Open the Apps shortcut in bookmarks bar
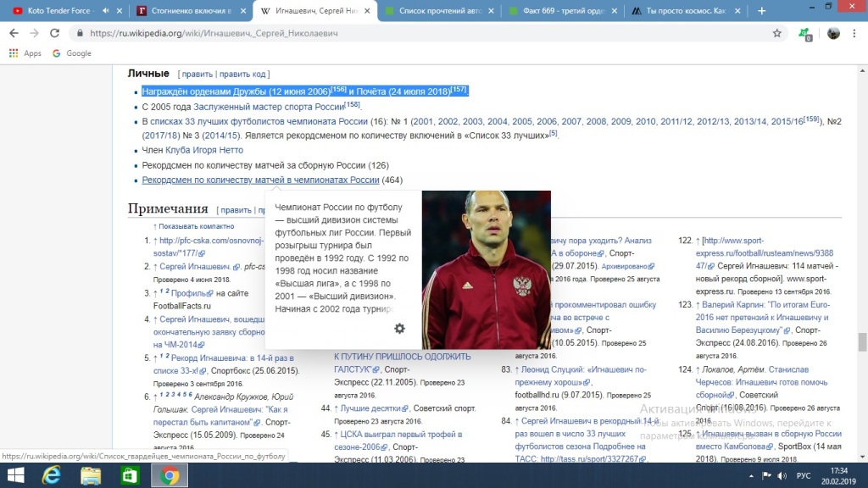The width and height of the screenshot is (868, 488). click(25, 53)
